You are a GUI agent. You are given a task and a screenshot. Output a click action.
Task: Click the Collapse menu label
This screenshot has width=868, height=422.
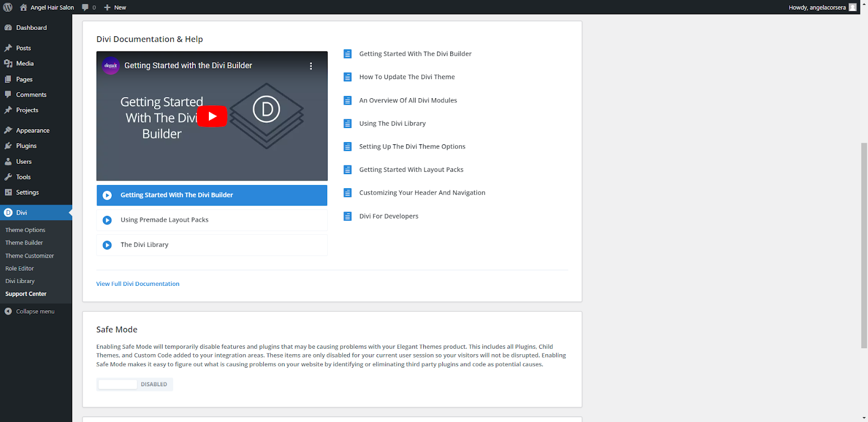(35, 311)
